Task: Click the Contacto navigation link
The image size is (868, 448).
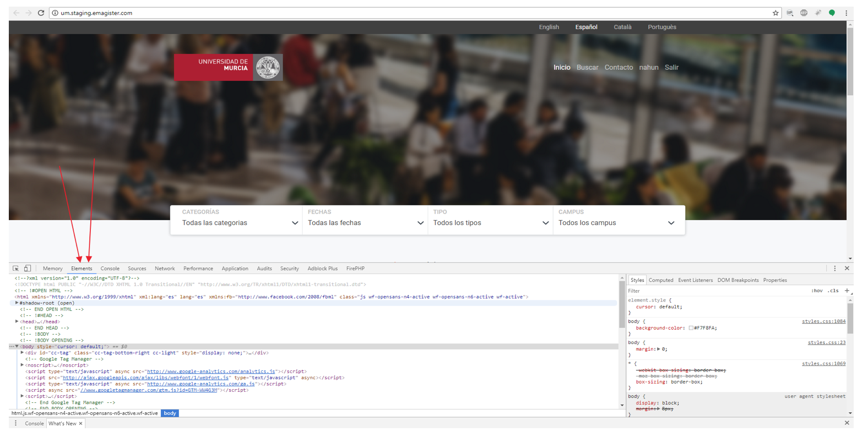Action: pyautogui.click(x=619, y=67)
